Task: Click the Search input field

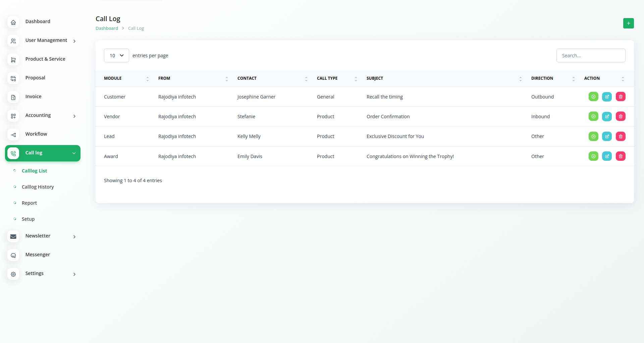Action: click(x=591, y=56)
